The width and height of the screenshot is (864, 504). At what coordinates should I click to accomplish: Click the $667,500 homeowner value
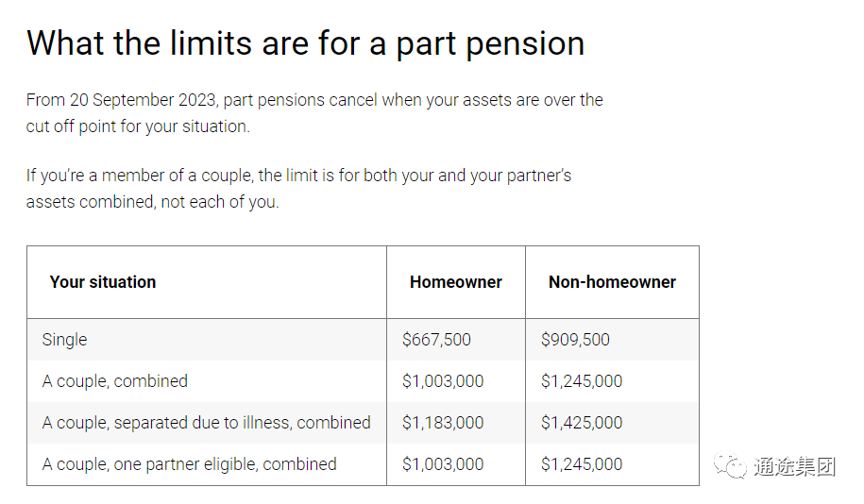pos(436,340)
